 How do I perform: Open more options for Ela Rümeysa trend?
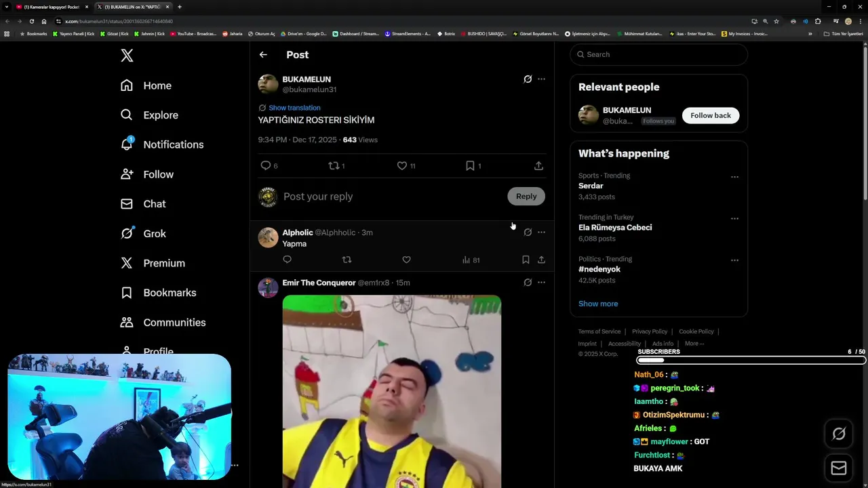734,219
